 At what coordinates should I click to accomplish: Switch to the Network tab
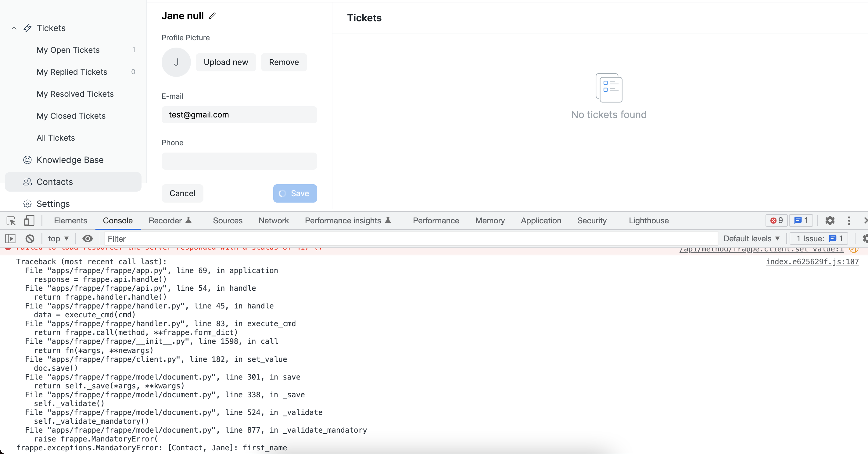tap(274, 221)
